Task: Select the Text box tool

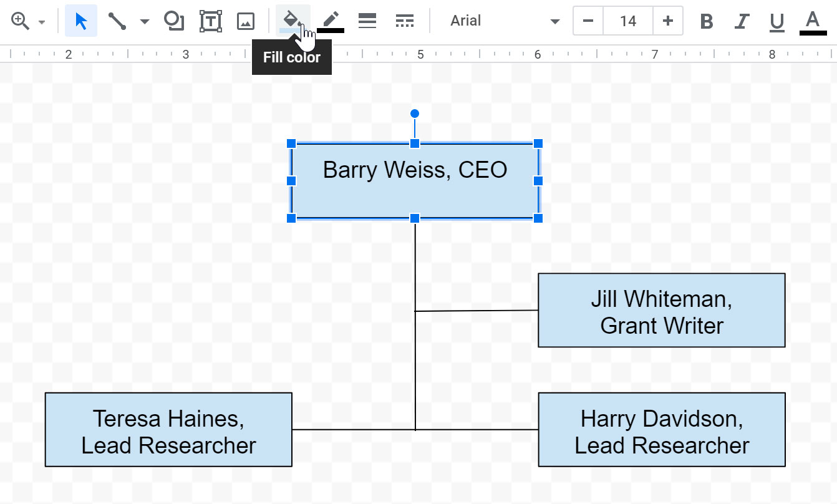Action: tap(210, 21)
